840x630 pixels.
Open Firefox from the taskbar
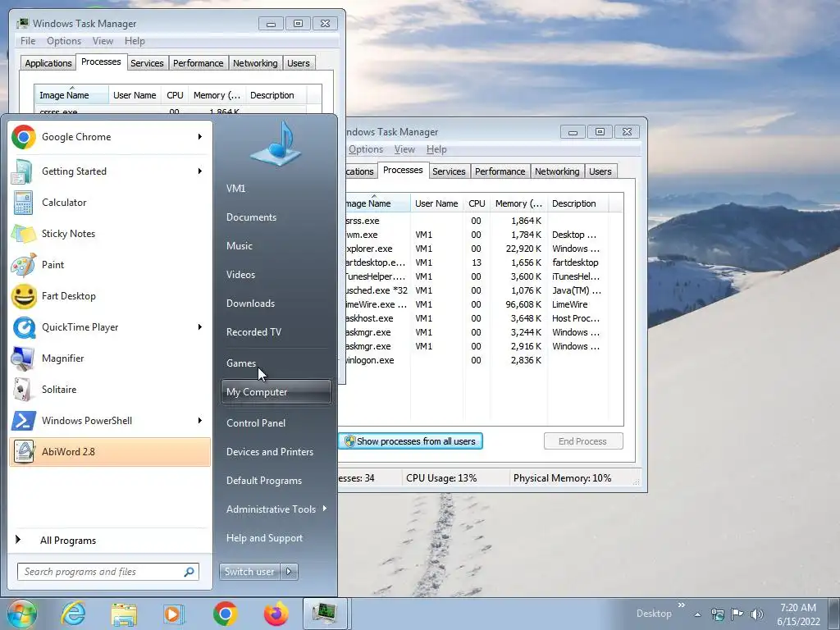(276, 614)
